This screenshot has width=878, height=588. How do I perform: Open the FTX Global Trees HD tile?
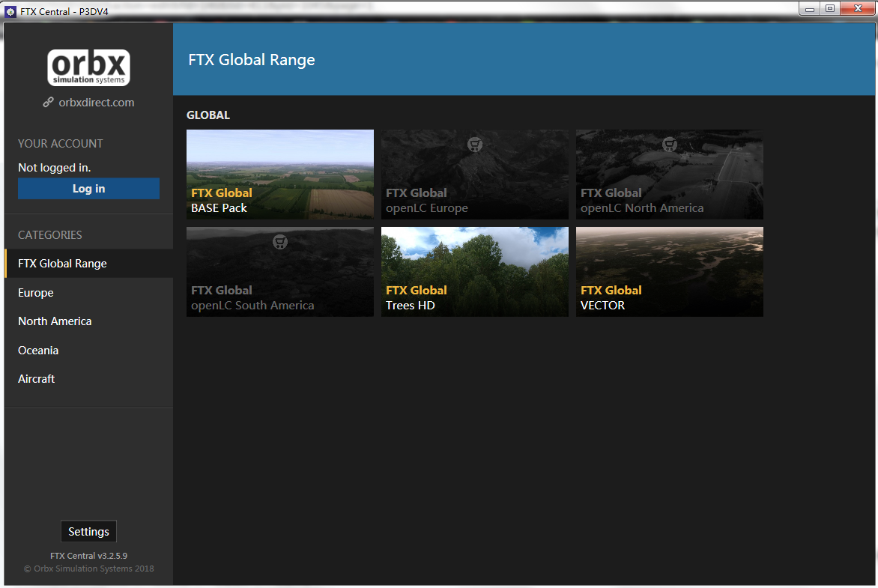(x=475, y=272)
